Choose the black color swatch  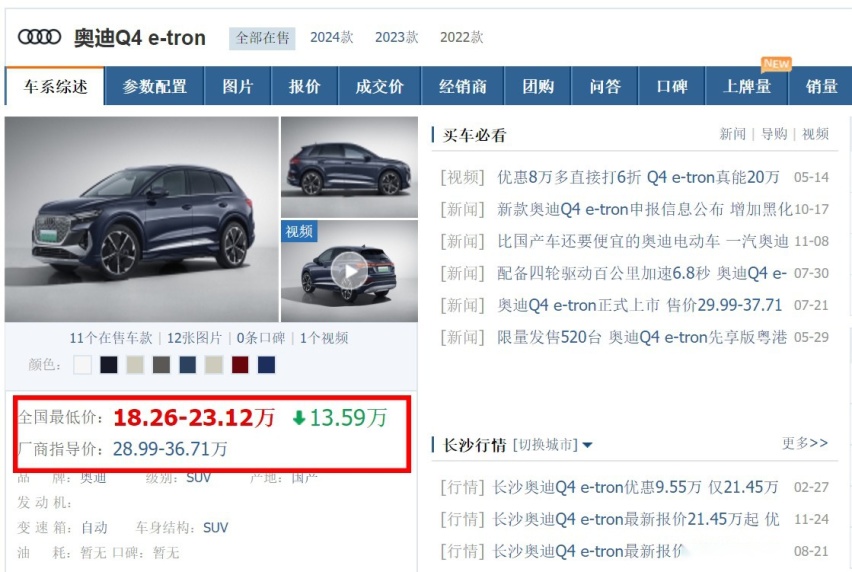pos(109,364)
